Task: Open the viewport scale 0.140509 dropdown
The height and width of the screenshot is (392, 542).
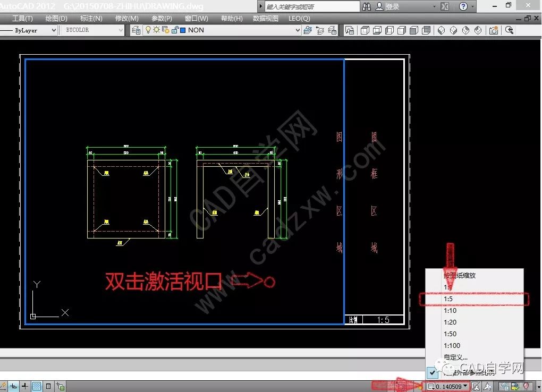Action: (447, 387)
